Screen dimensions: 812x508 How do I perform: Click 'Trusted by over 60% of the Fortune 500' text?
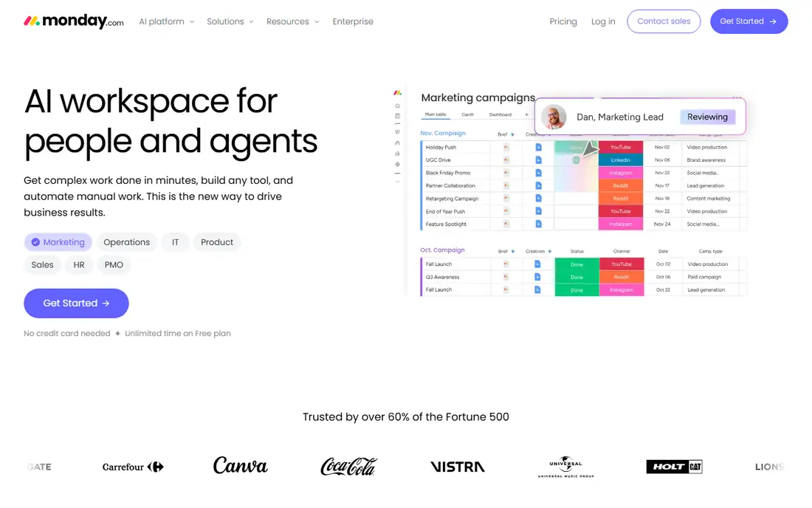point(406,417)
